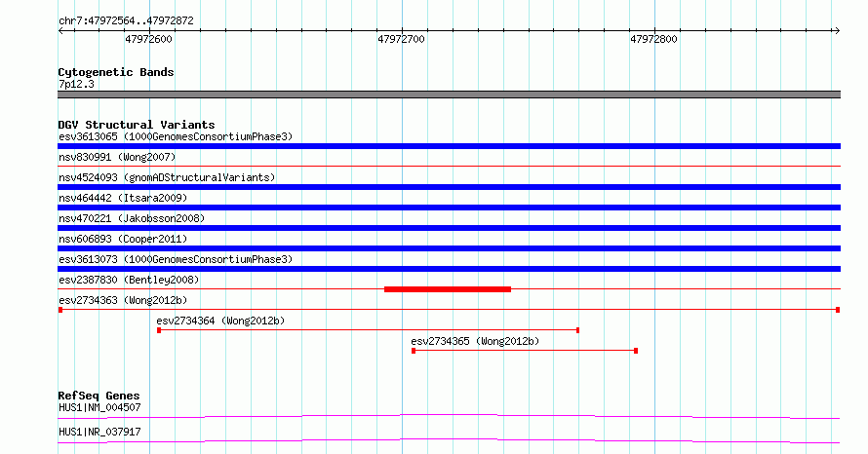Click the left red end marker of esv2734364
Image resolution: width=868 pixels, height=454 pixels.
159,330
